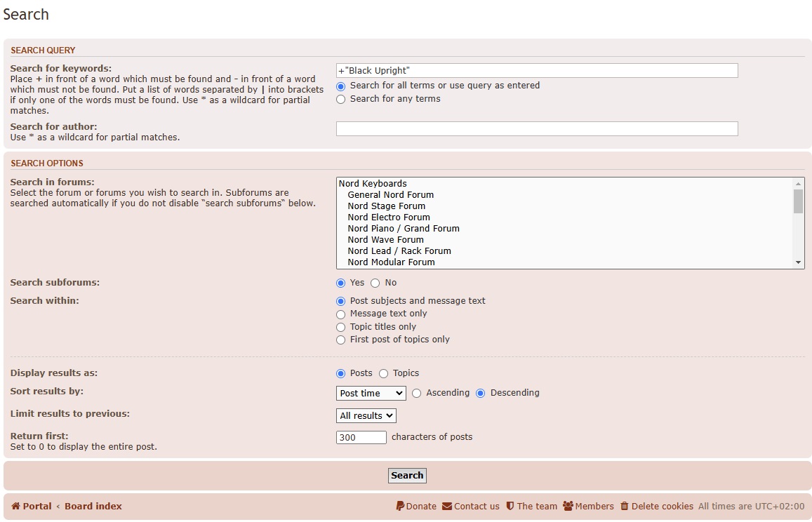Click forum list scroll-up arrow
The width and height of the screenshot is (812, 522).
pyautogui.click(x=798, y=184)
